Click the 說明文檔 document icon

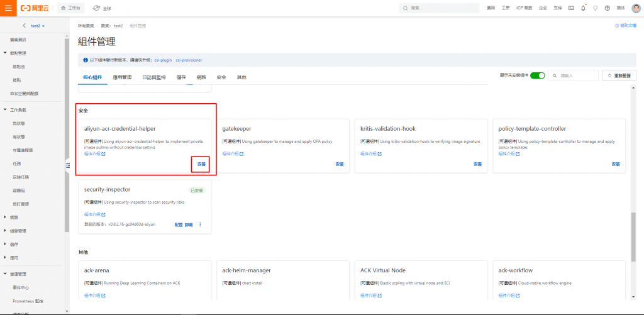click(617, 25)
